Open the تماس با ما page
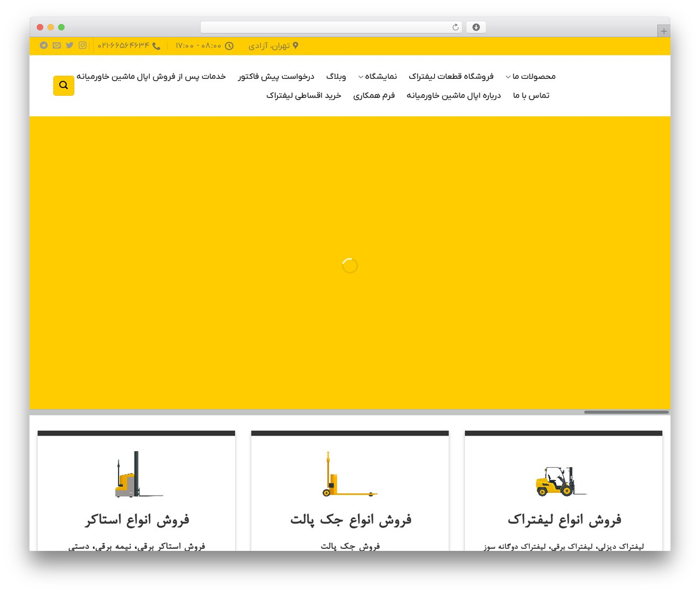700x593 pixels. coord(531,96)
